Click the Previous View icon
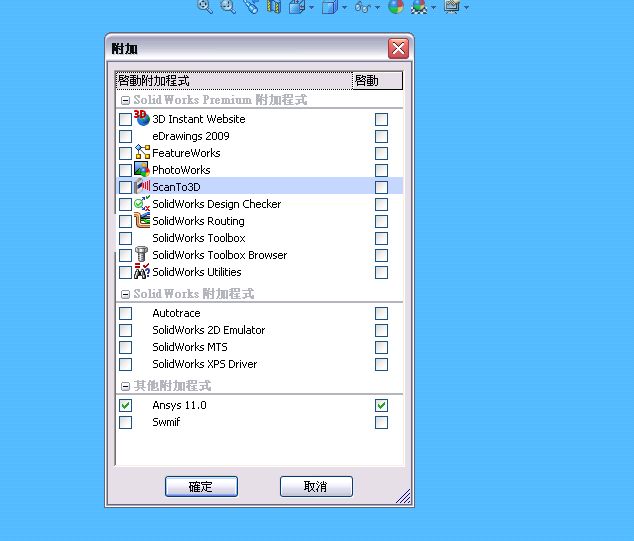Image resolution: width=634 pixels, height=541 pixels. pyautogui.click(x=251, y=6)
